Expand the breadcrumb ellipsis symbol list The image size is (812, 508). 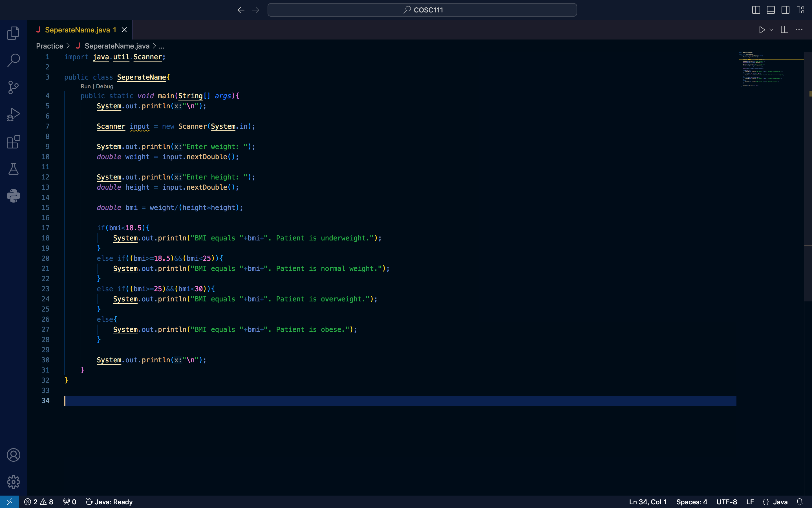coord(161,46)
